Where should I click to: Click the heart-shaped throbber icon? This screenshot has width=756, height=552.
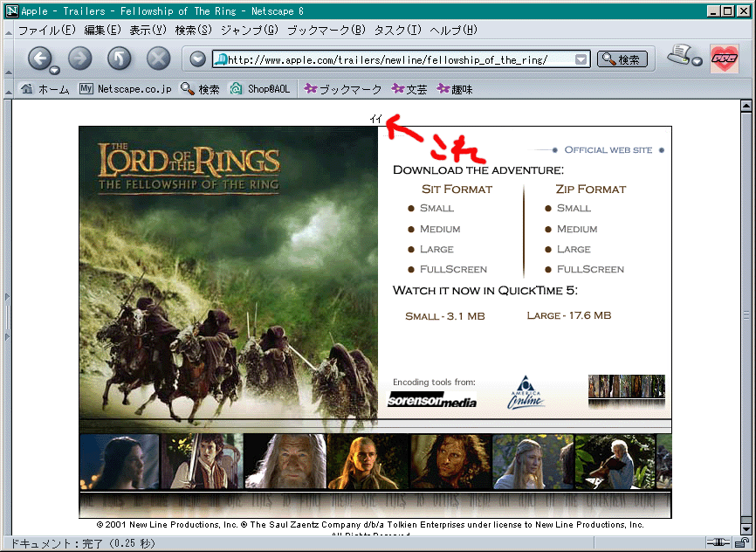tap(725, 59)
